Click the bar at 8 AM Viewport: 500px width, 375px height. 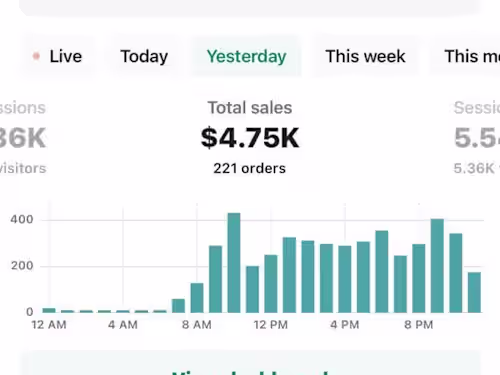tap(197, 298)
